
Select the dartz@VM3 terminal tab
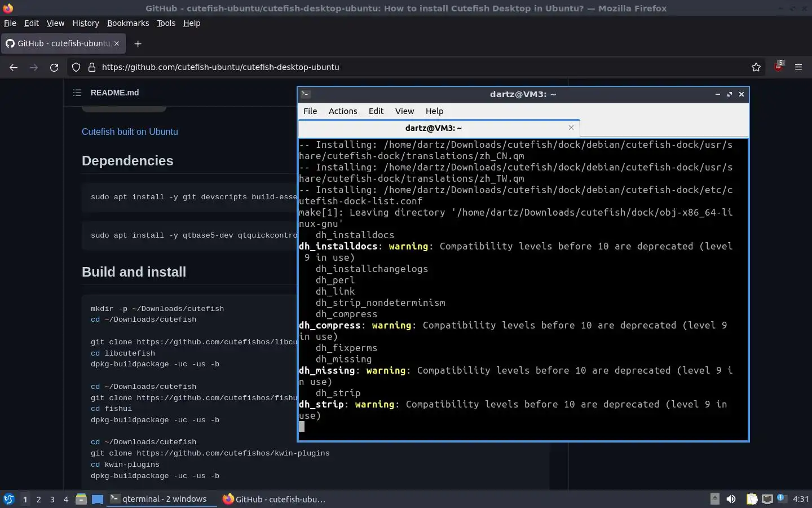click(x=439, y=128)
